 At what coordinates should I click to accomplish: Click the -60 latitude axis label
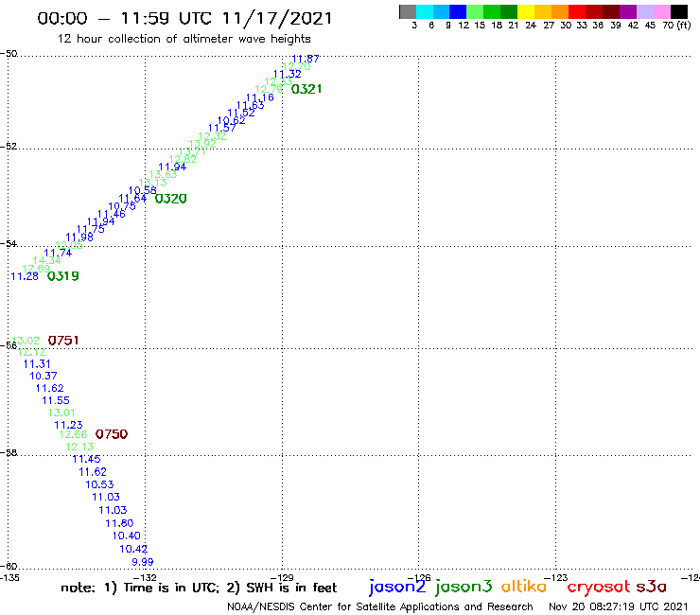(9, 567)
